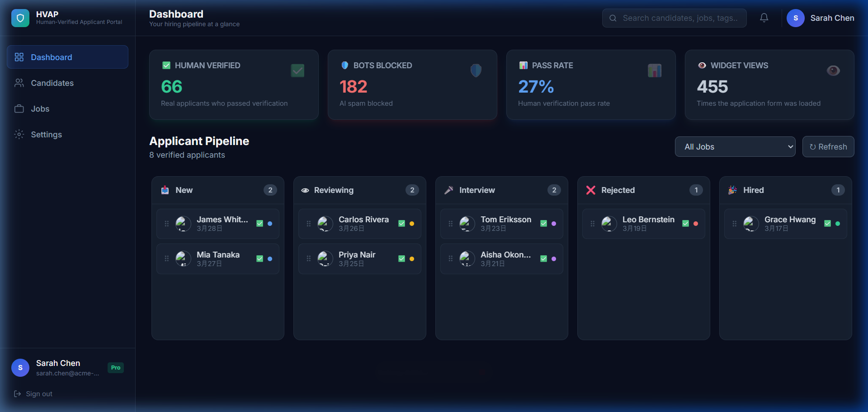The width and height of the screenshot is (868, 412).
Task: Toggle the verification checkmark for Mia Tanaka
Action: coord(259,259)
